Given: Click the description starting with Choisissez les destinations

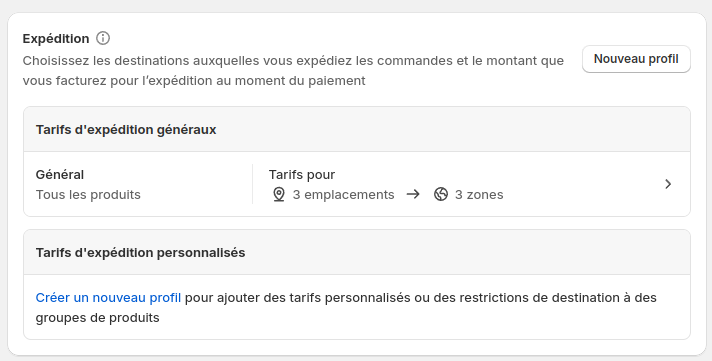Looking at the screenshot, I should point(293,71).
